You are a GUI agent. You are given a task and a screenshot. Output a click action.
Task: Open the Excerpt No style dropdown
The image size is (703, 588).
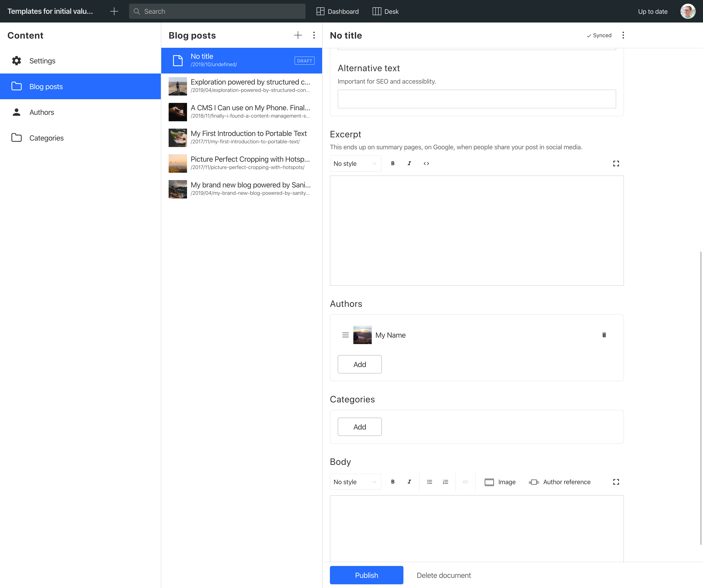[355, 164]
